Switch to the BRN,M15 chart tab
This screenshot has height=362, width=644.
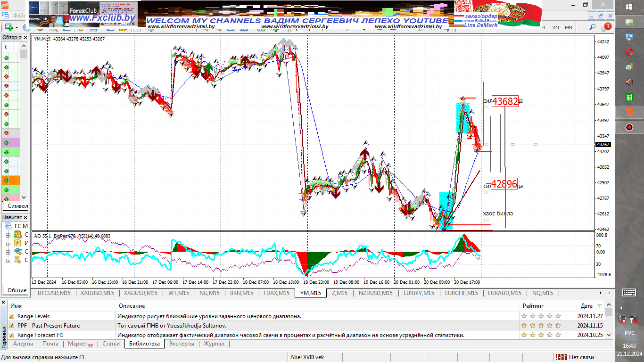(242, 293)
